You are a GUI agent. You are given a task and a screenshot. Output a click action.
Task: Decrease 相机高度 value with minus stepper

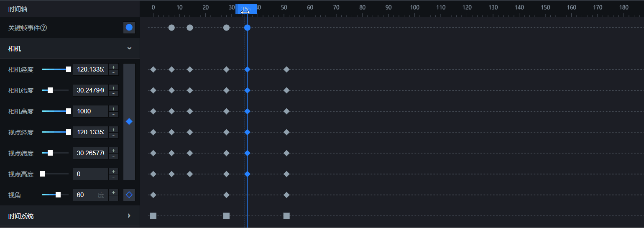[x=113, y=114]
